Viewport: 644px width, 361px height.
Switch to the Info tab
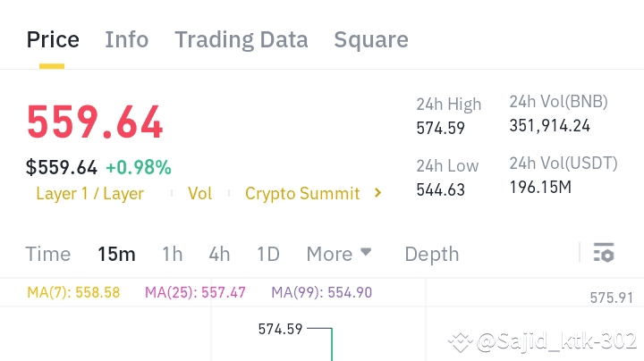127,39
